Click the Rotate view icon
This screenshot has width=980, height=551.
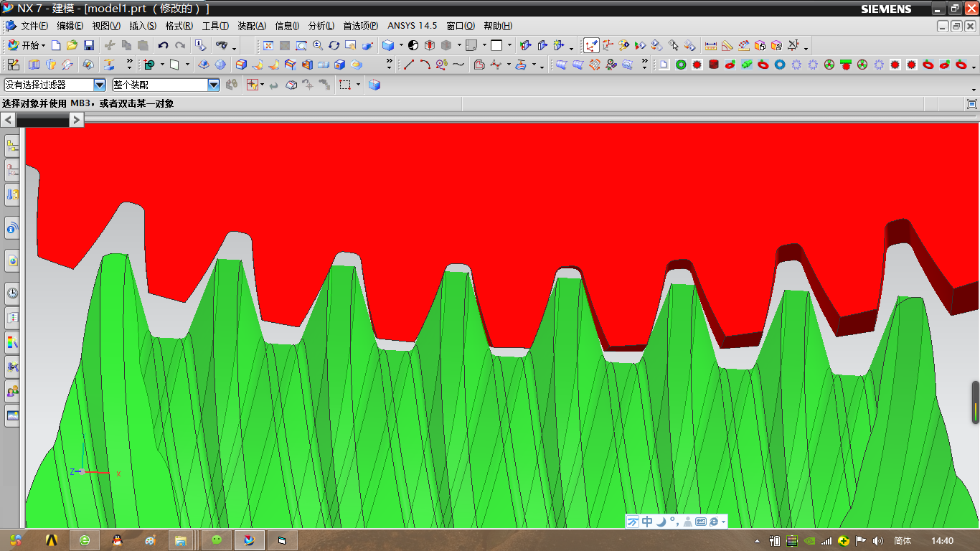point(334,45)
